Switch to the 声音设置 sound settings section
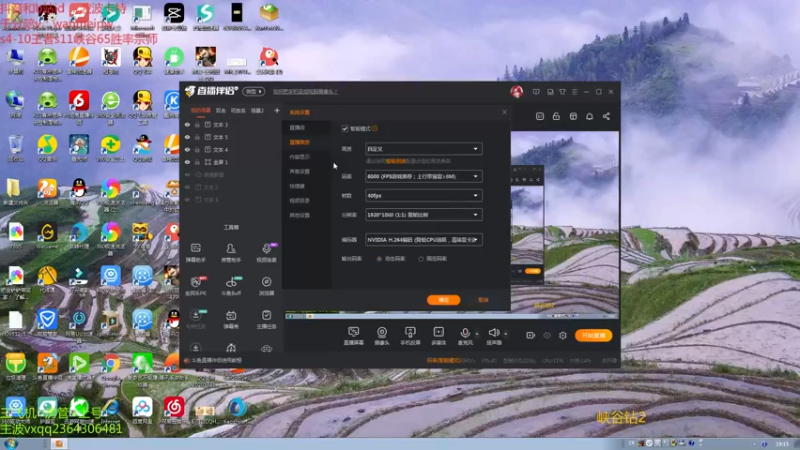Viewport: 800px width, 450px height. [x=299, y=171]
